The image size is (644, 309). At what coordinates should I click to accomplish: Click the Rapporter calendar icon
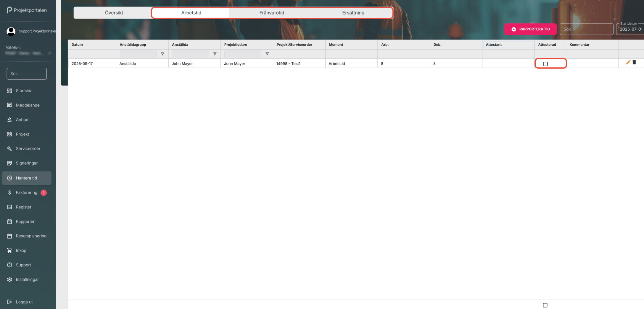pyautogui.click(x=9, y=221)
